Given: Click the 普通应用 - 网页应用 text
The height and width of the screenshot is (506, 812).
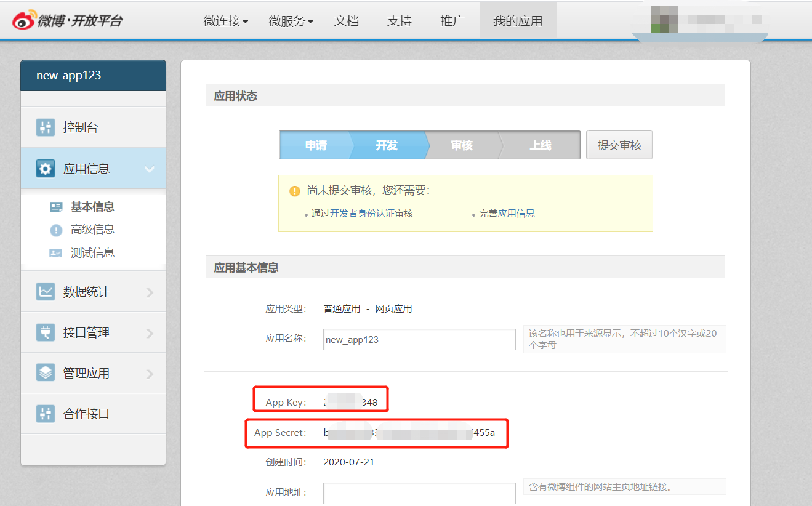Looking at the screenshot, I should click(368, 309).
